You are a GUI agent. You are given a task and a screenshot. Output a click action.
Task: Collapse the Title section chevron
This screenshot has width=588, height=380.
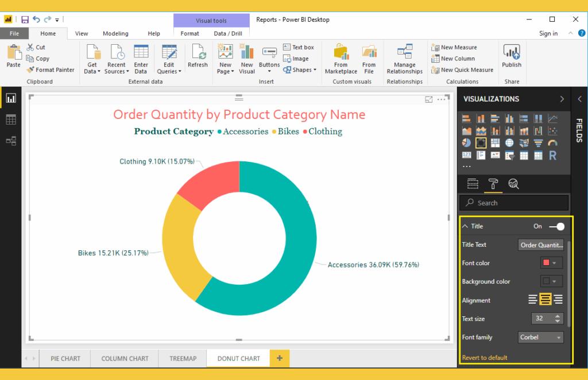click(465, 226)
